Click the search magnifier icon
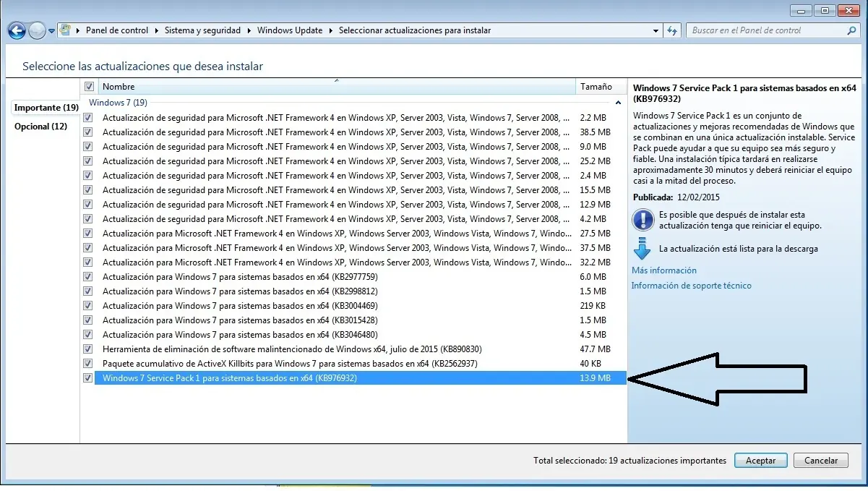The image size is (868, 491). (x=851, y=30)
